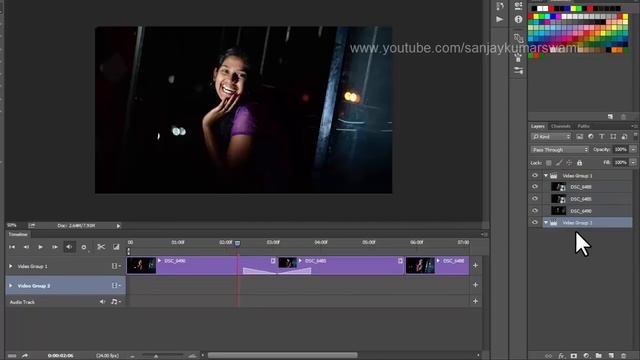Add media to Video Group 1 track
This screenshot has height=360, width=640.
[x=476, y=265]
